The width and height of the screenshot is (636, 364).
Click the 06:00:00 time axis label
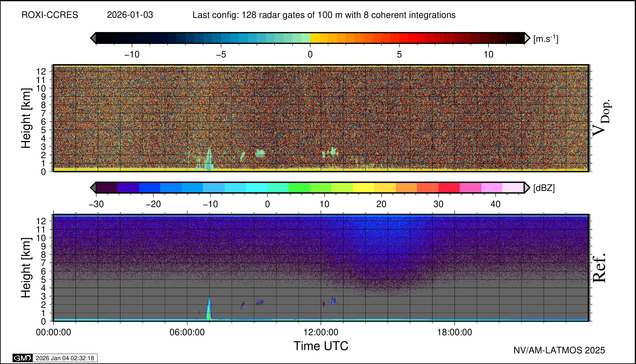point(187,332)
